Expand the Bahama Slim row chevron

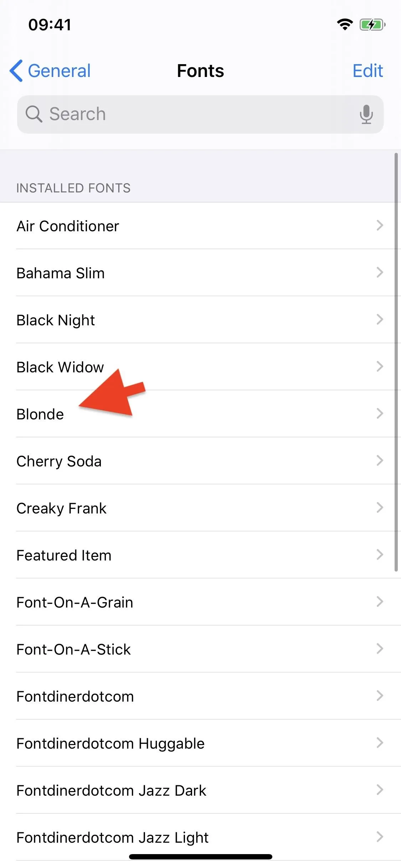pyautogui.click(x=380, y=273)
